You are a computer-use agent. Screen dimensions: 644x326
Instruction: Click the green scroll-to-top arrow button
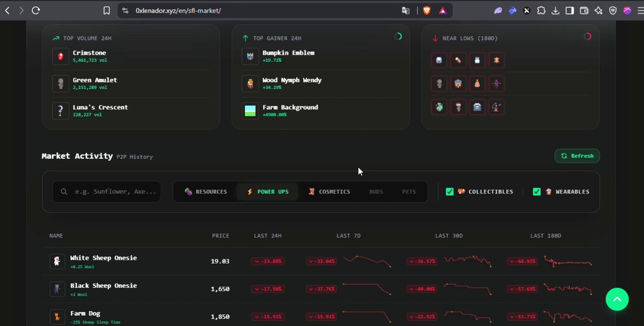coord(617,299)
